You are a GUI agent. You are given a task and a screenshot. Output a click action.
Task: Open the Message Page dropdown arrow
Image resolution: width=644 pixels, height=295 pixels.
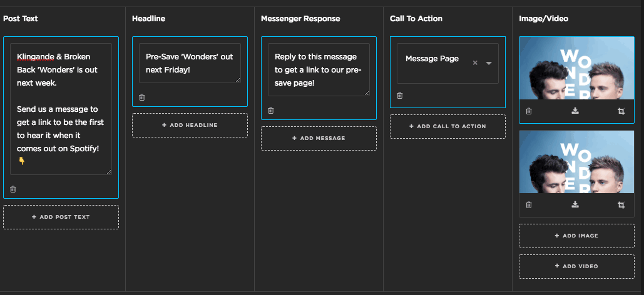(x=489, y=63)
